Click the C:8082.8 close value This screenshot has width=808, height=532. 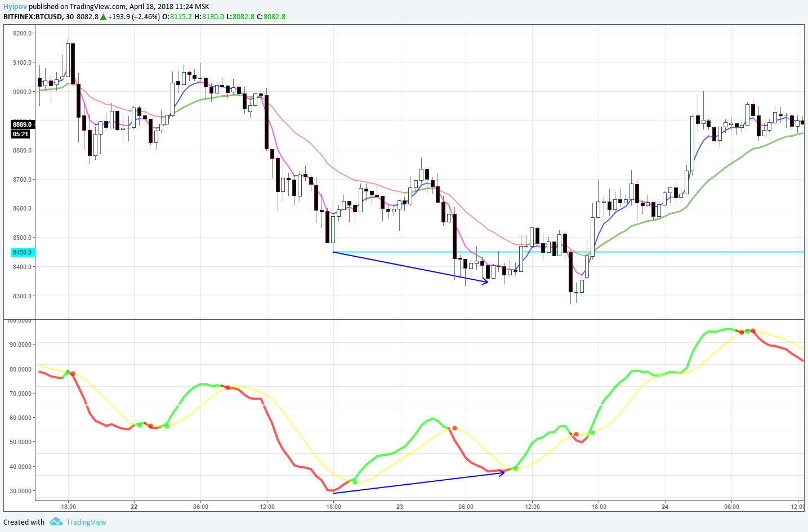[271, 17]
